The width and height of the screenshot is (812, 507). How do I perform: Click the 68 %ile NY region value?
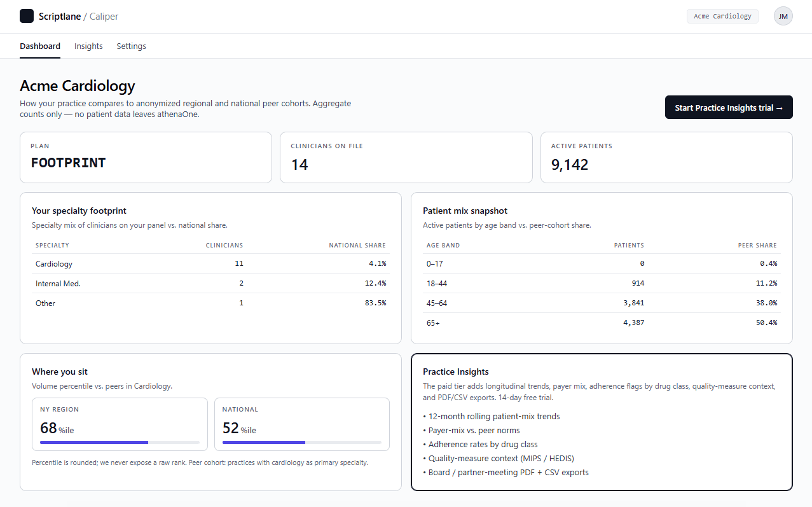(57, 428)
